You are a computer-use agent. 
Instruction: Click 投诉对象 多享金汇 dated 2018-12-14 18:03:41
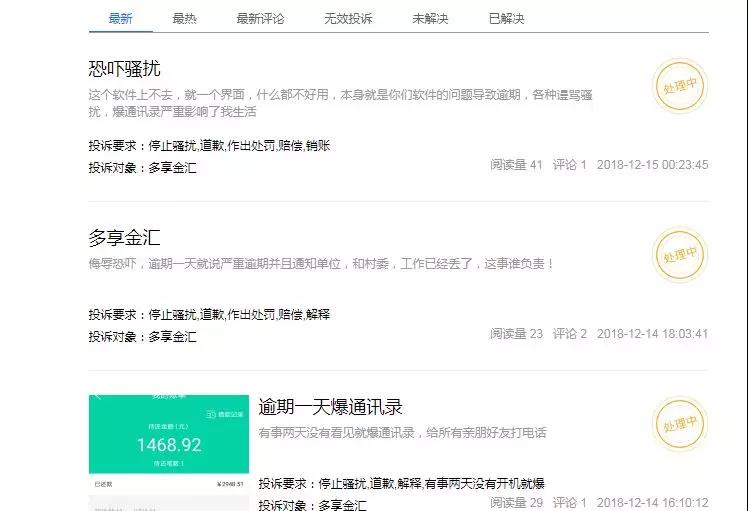point(143,337)
